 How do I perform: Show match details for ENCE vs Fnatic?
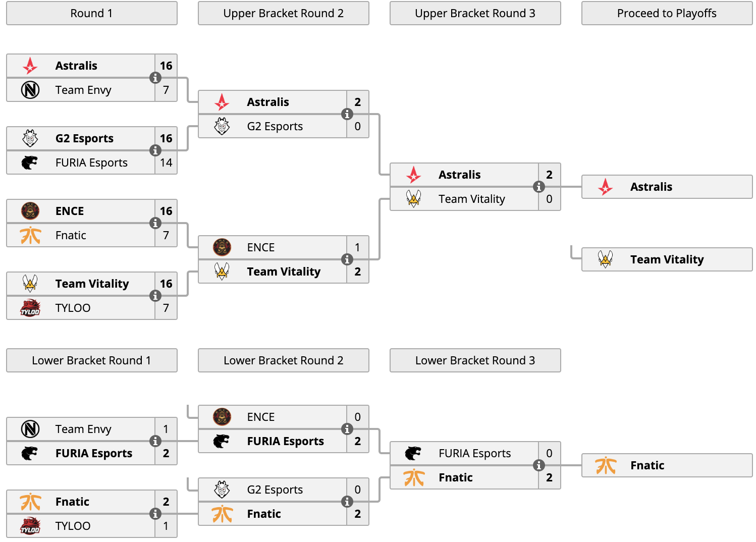click(x=155, y=223)
